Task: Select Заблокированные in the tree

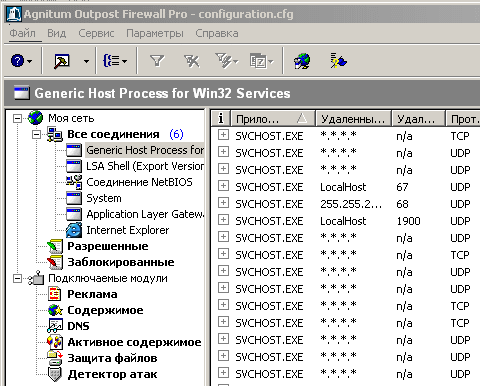Action: click(x=121, y=262)
